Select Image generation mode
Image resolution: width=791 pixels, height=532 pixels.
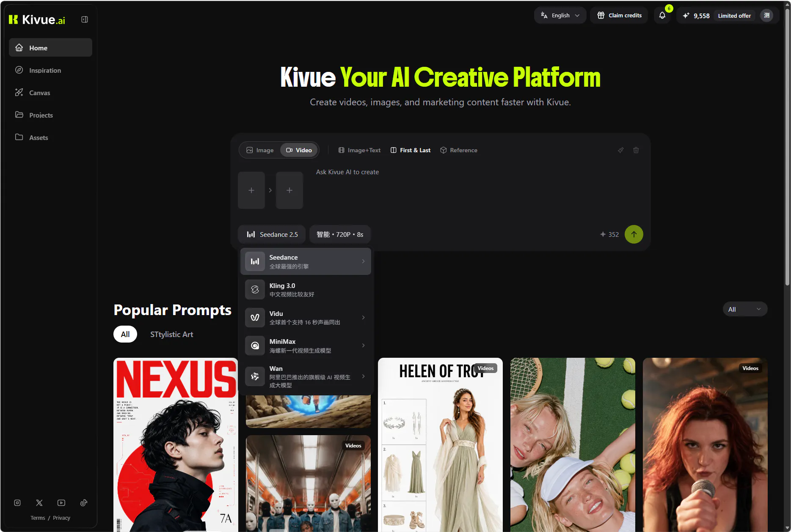[x=260, y=150]
